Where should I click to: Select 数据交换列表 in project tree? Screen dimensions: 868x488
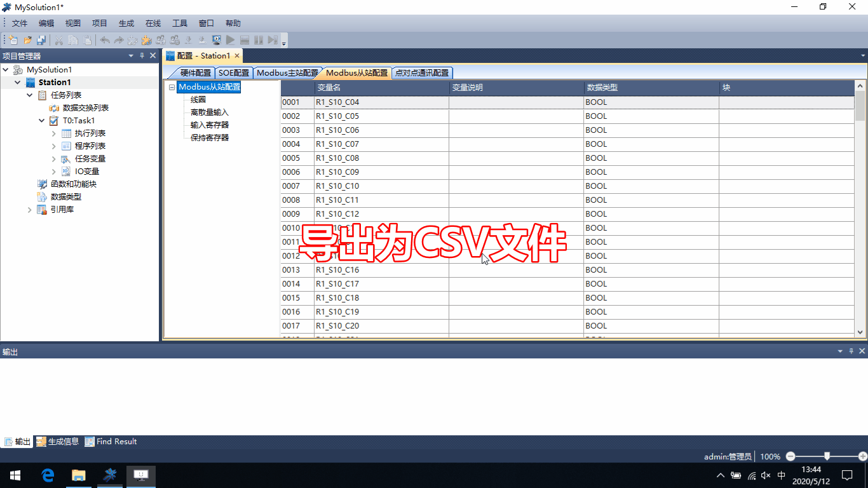[85, 107]
